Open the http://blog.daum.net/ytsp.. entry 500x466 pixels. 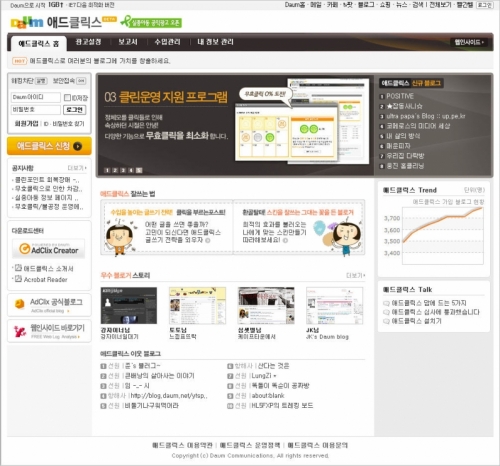[169, 396]
